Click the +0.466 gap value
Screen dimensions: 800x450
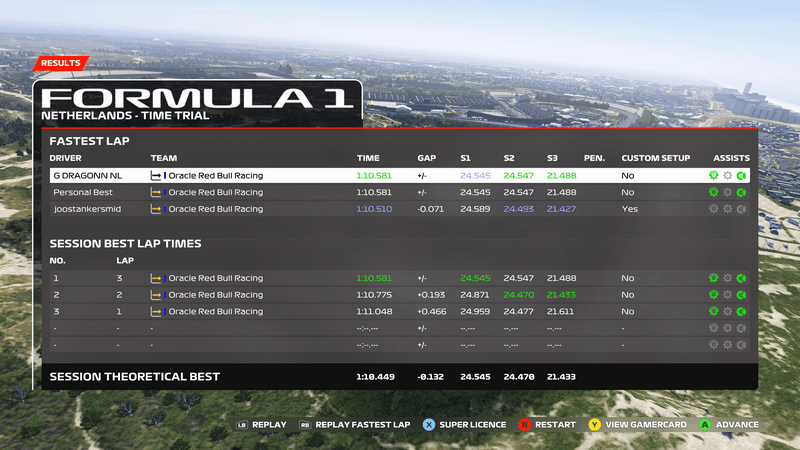[432, 311]
